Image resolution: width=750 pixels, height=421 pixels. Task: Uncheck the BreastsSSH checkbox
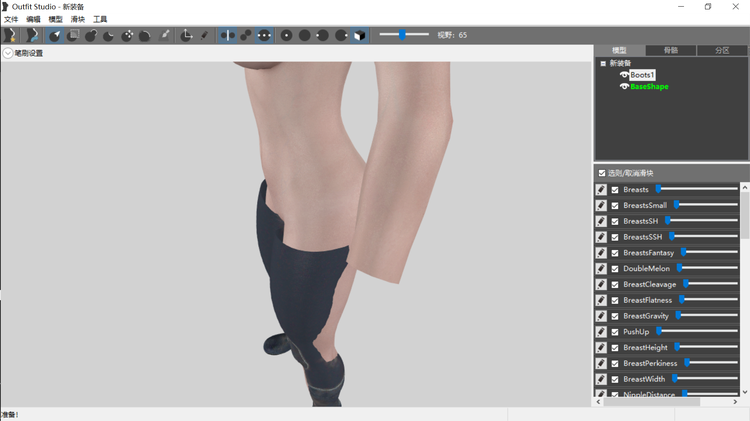coord(615,237)
